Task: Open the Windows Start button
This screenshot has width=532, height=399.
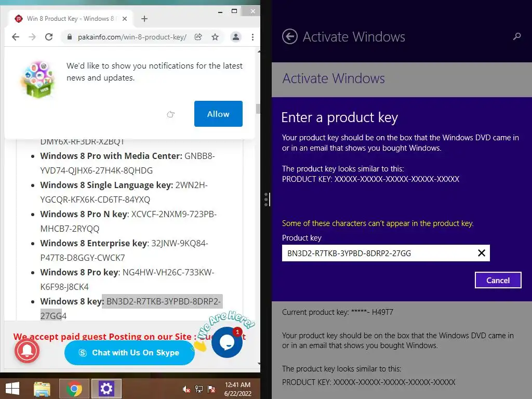Action: [12, 389]
